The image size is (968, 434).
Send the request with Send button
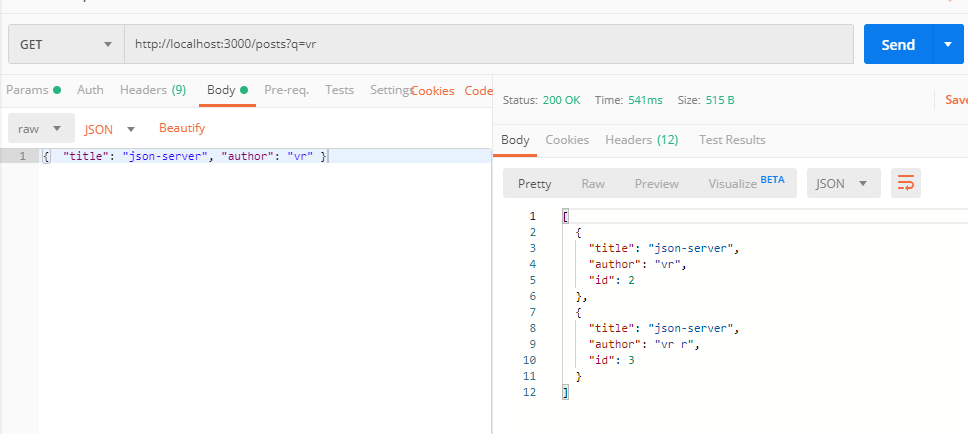pos(899,44)
